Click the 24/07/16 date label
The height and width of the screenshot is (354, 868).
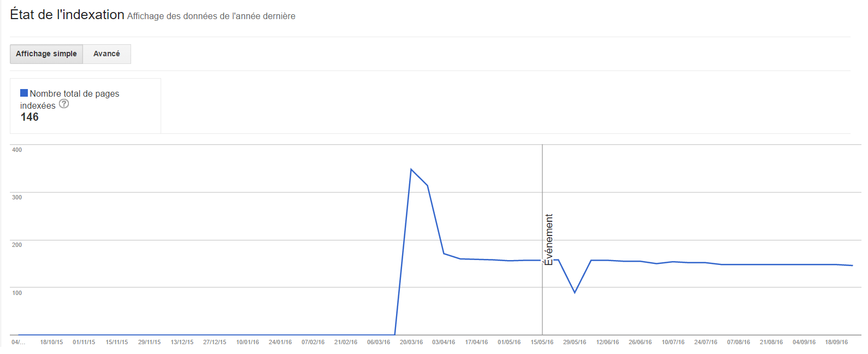click(706, 342)
